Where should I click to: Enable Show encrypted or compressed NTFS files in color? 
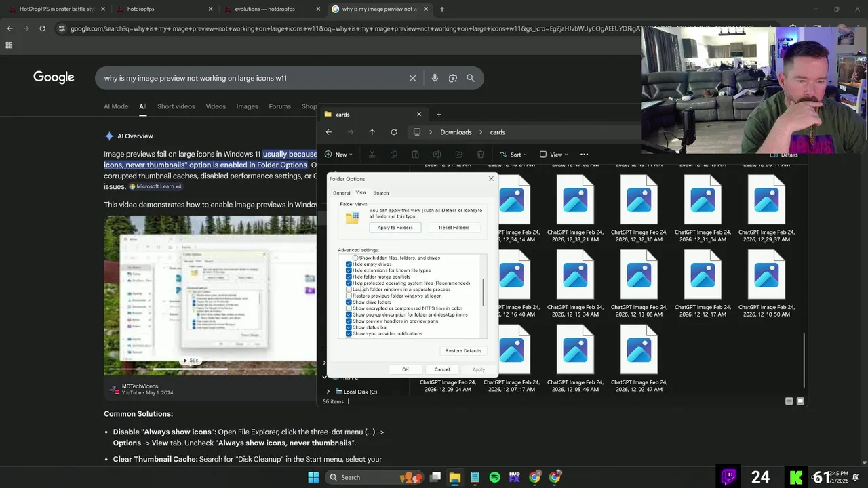click(349, 308)
